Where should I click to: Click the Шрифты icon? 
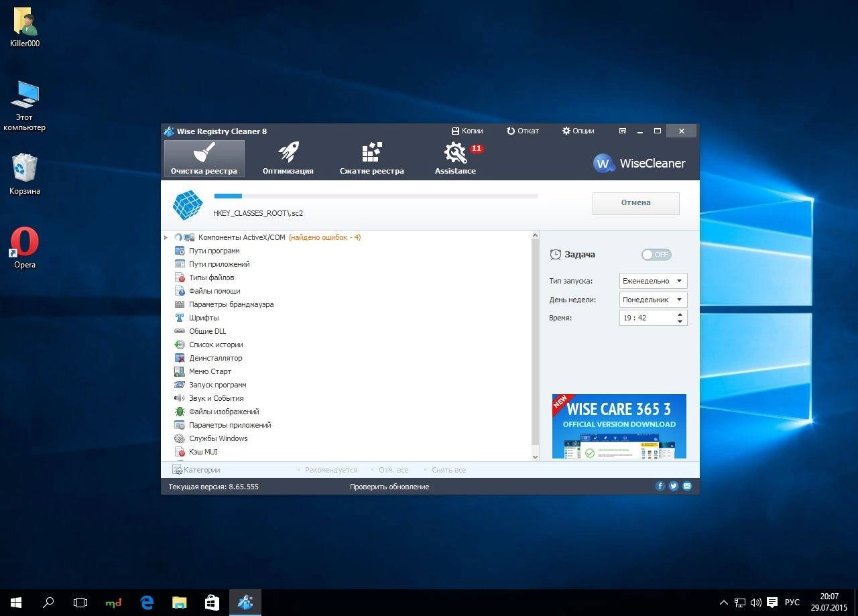[x=180, y=318]
